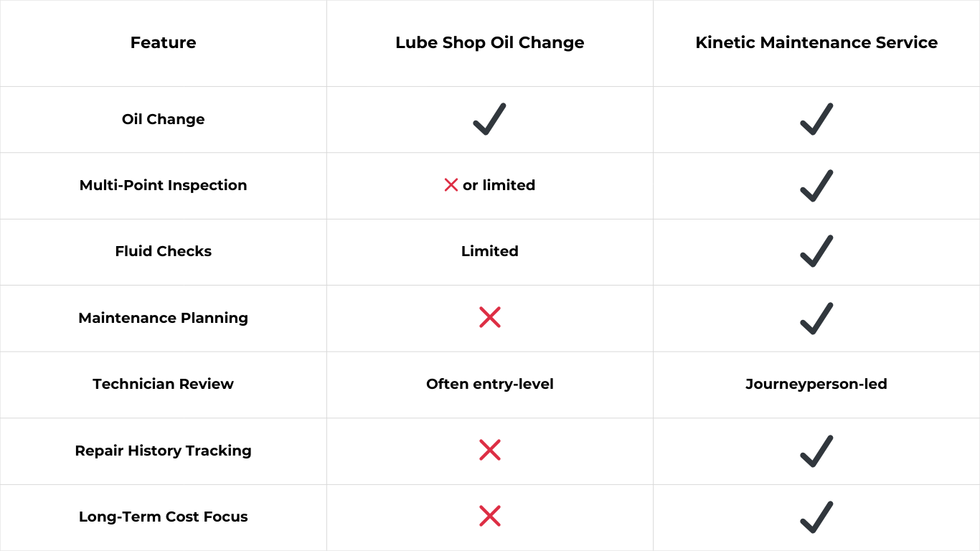
Task: Click the Kinetic Oil Change checkmark
Action: (816, 119)
